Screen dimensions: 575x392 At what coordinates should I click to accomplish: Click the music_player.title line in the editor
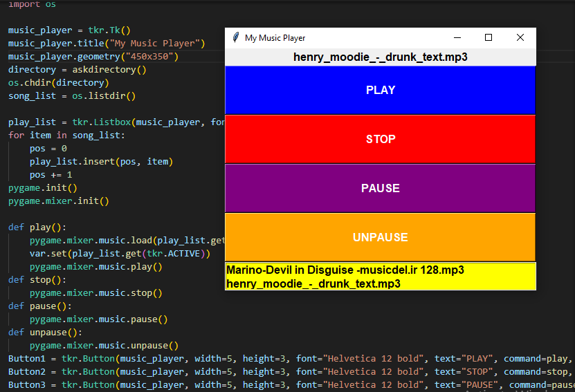107,44
